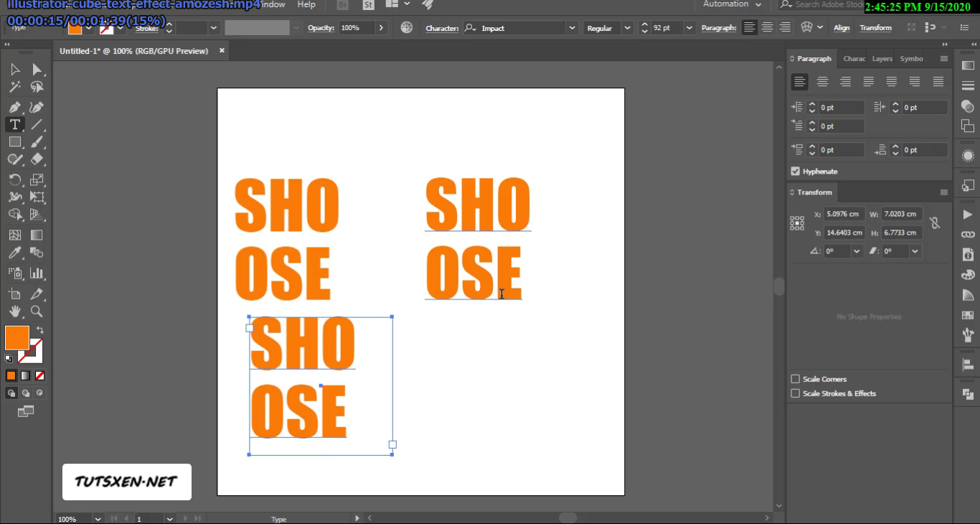
Task: Pick the Eyedropper tool
Action: click(14, 253)
